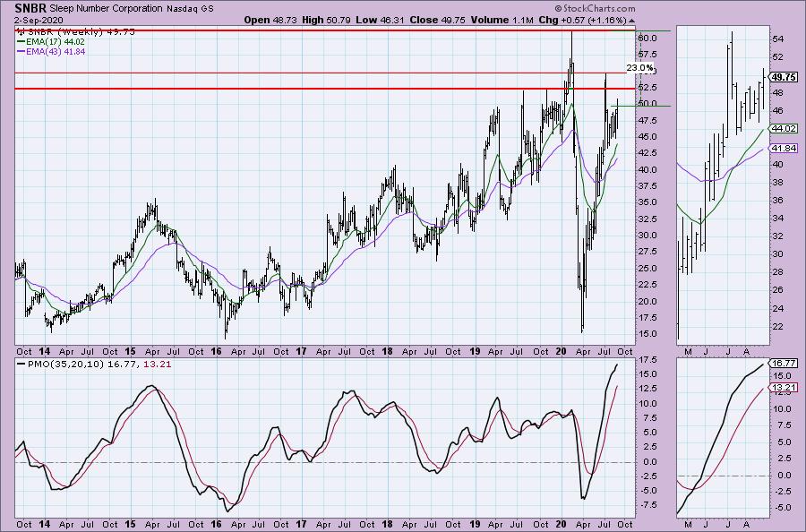Click the 34 label on the right panel axis
Viewport: 806px width, 532px height.
click(777, 218)
